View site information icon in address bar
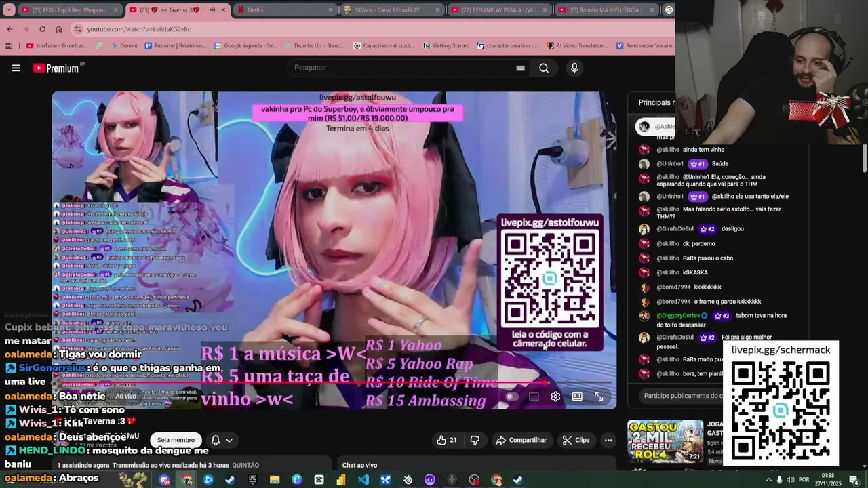 pos(78,29)
